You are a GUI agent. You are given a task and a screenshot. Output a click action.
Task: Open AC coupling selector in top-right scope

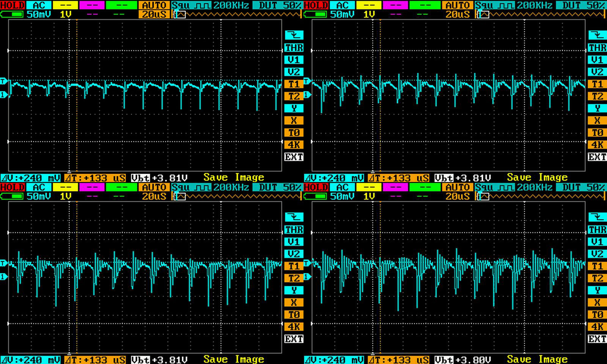[342, 5]
